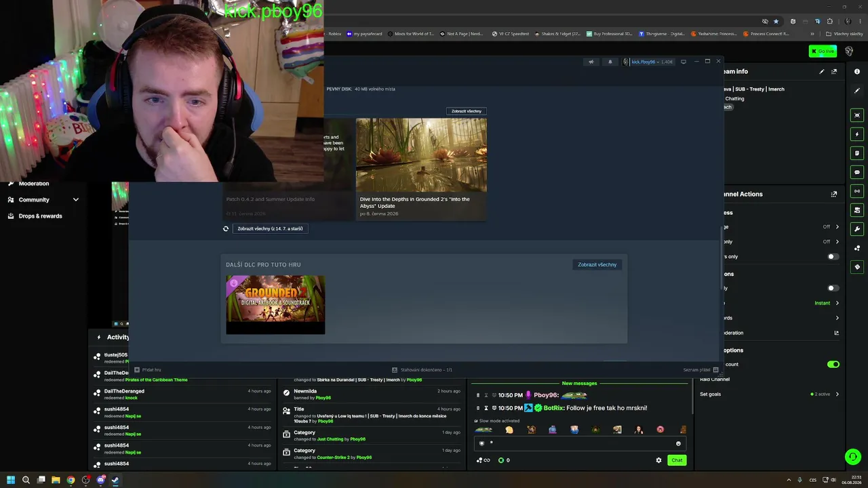Open the chat bubble sidebar icon
868x488 pixels.
click(x=857, y=172)
